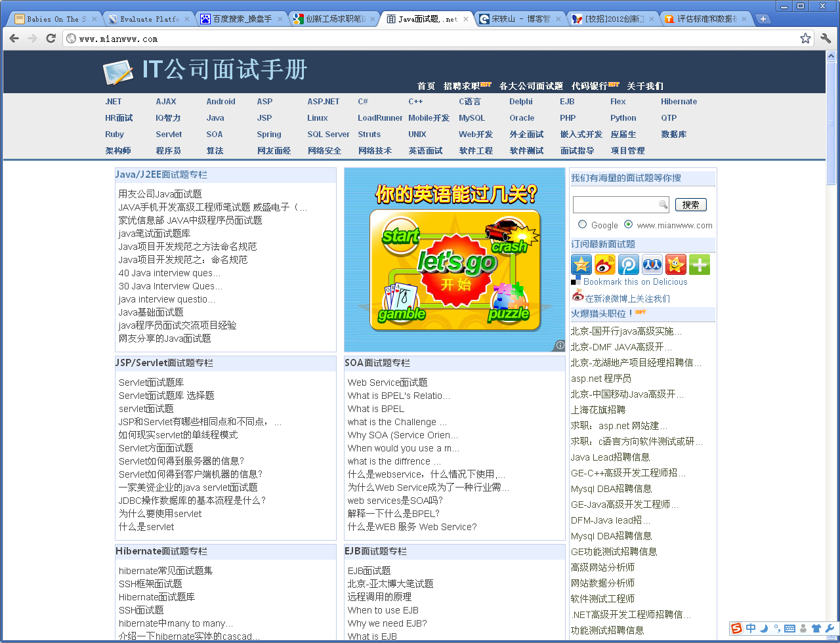Image resolution: width=840 pixels, height=643 pixels.
Task: Share to Renren with the 人人 icon
Action: 652,264
